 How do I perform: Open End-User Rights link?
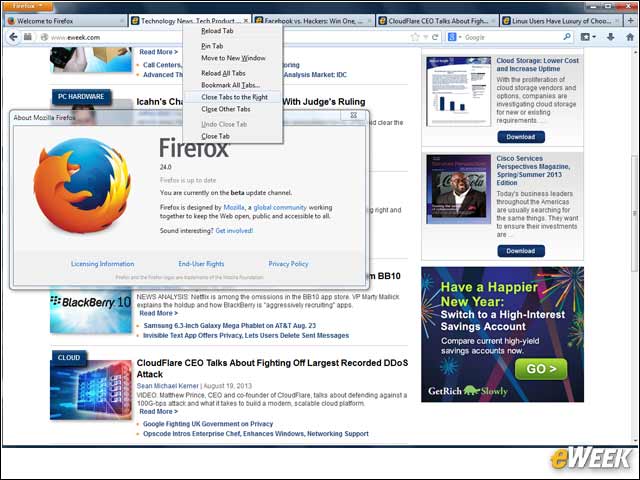[x=201, y=264]
